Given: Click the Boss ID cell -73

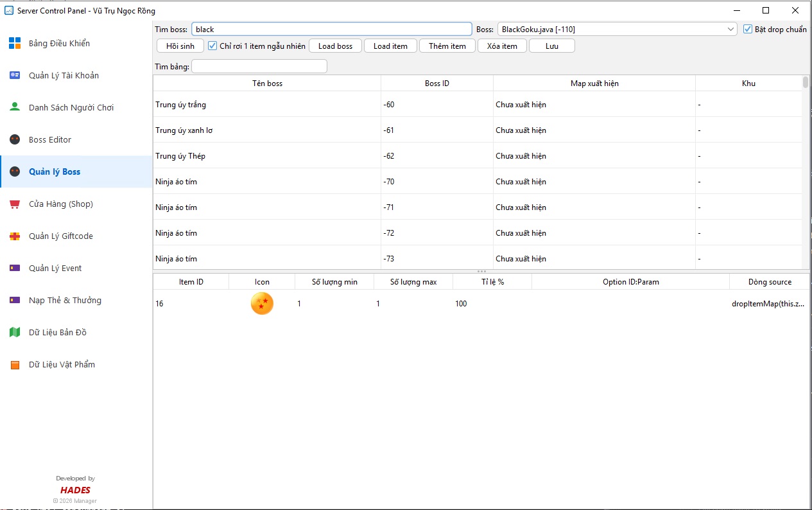Looking at the screenshot, I should [x=437, y=258].
